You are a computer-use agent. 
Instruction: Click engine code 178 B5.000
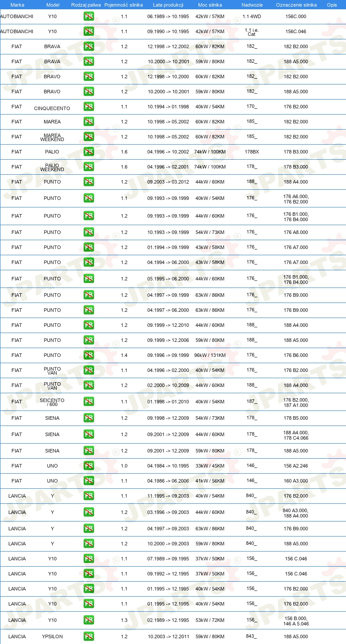tap(296, 418)
